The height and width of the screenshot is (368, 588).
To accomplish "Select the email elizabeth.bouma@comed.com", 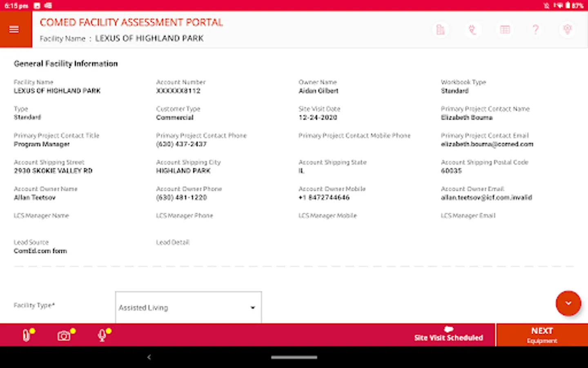I will coord(487,144).
